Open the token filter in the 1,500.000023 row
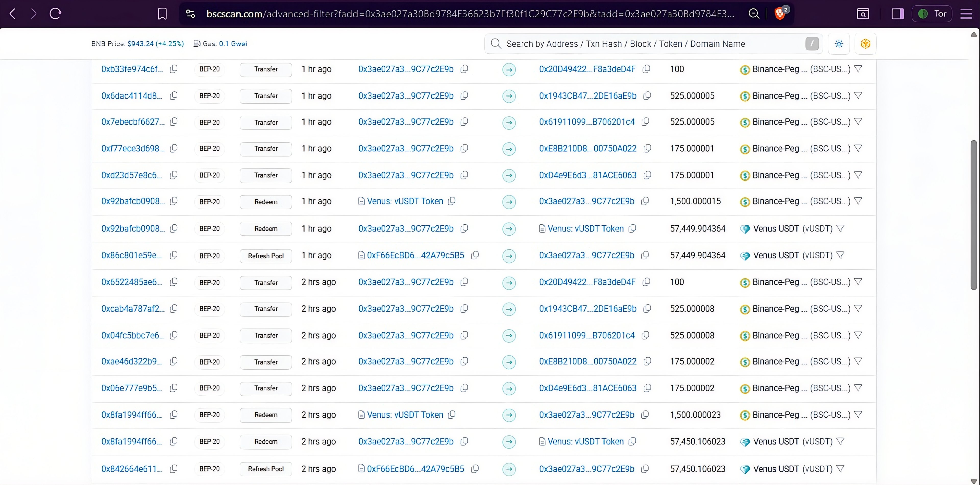Screen dimensions: 980x485 [x=858, y=415]
